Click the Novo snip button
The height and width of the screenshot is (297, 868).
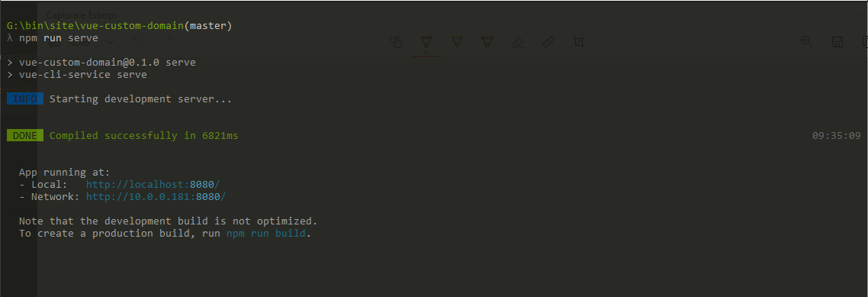(69, 41)
